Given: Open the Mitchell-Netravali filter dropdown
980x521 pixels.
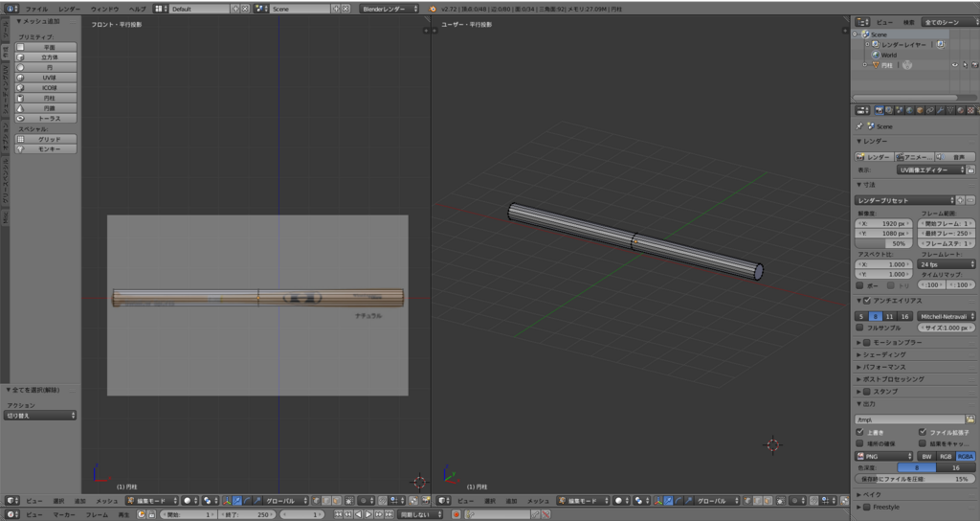Looking at the screenshot, I should pyautogui.click(x=947, y=316).
